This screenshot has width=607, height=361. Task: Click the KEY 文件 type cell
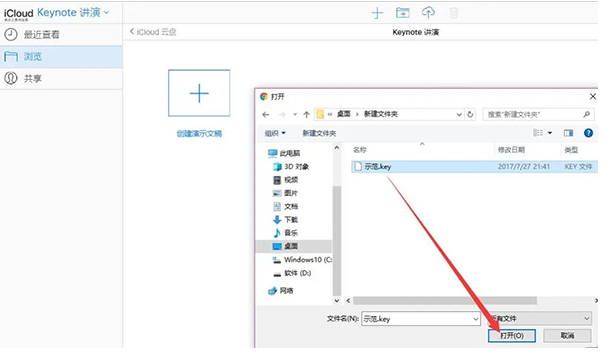(578, 167)
